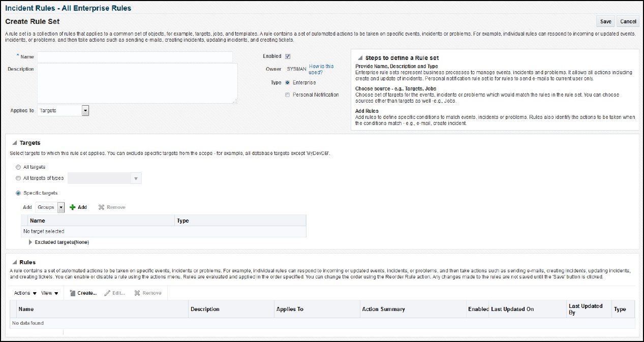The height and width of the screenshot is (342, 644).
Task: Click the Remove X icon under Targets
Action: (x=101, y=207)
